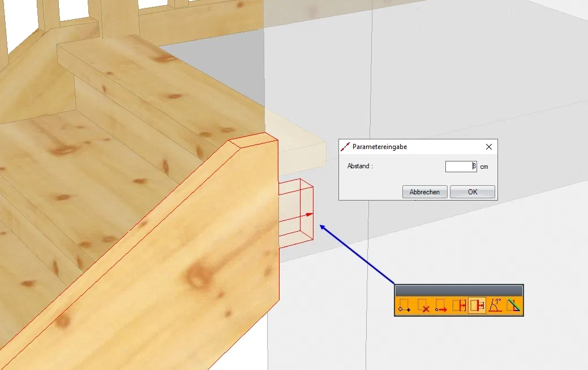Select the add point tool icon
Viewport: 588px width, 370px height.
pyautogui.click(x=404, y=306)
